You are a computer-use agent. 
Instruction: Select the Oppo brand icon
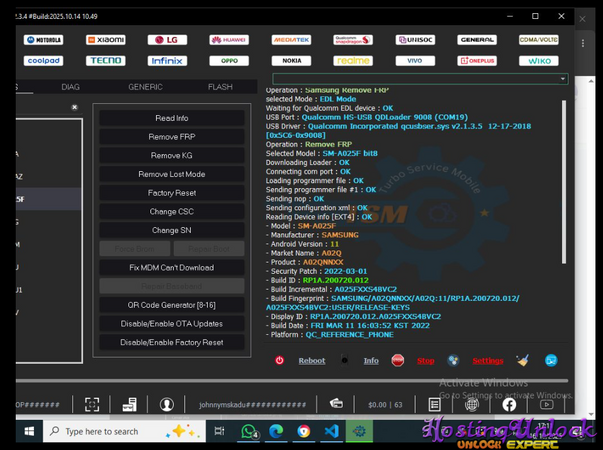coord(229,61)
